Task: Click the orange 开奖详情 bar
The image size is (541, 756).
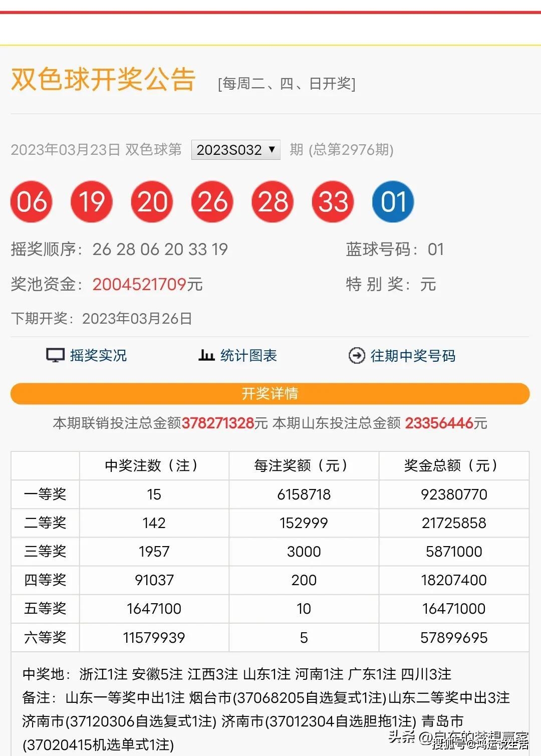Action: click(x=270, y=394)
